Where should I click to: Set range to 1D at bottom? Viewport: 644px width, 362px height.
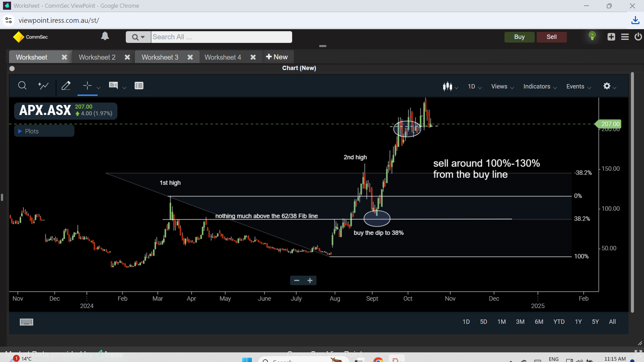(466, 322)
